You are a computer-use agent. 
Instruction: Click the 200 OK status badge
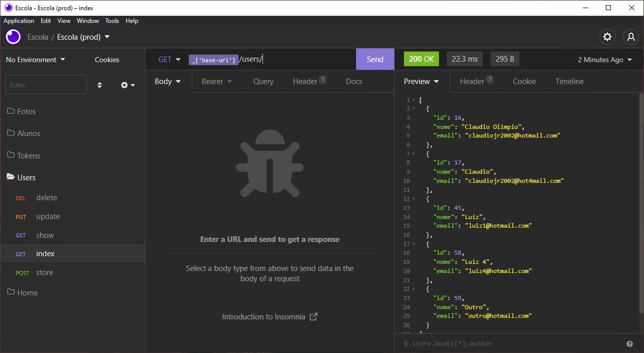pos(421,59)
